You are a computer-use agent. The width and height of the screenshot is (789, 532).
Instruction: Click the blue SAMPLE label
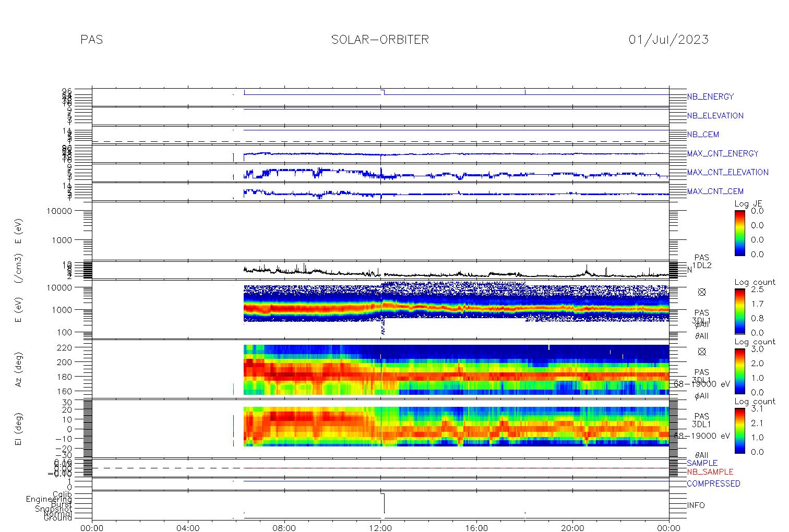point(702,463)
